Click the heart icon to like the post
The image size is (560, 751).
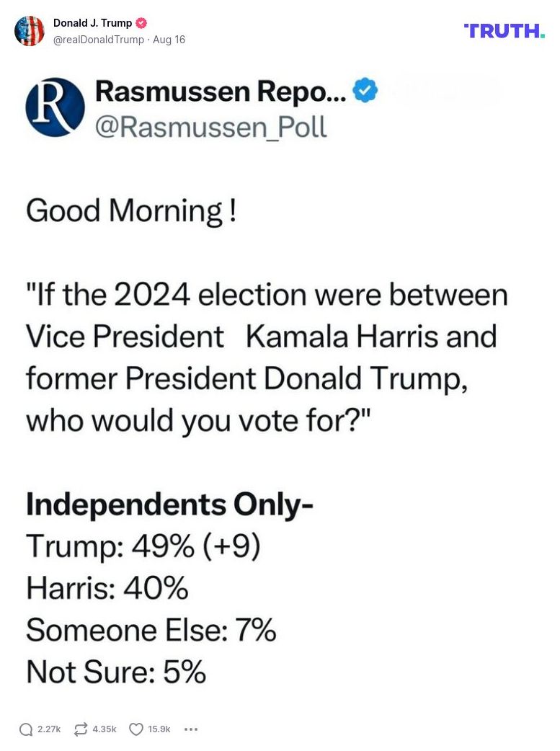[135, 729]
